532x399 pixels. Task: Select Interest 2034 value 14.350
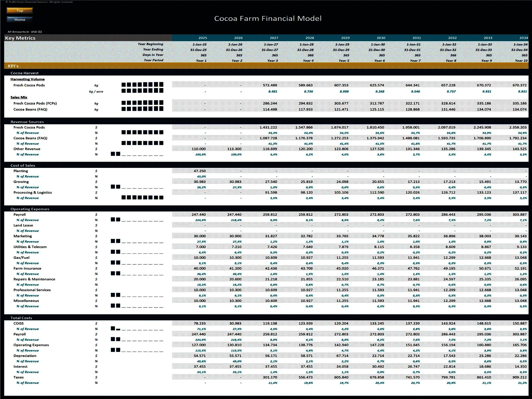click(521, 367)
